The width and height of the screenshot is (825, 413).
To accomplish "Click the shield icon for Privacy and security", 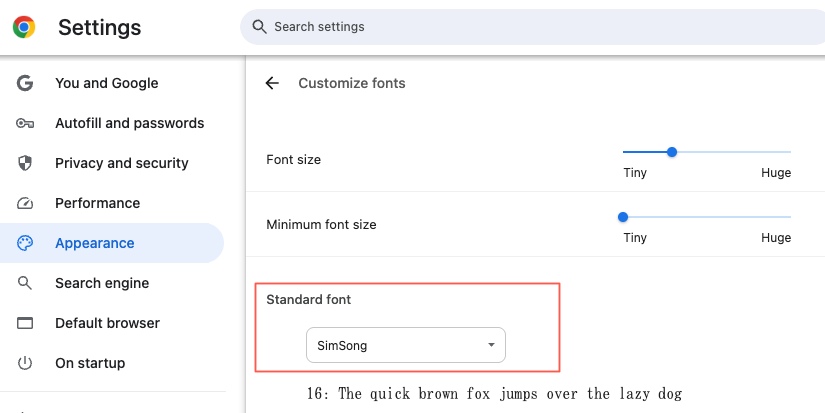I will point(25,163).
